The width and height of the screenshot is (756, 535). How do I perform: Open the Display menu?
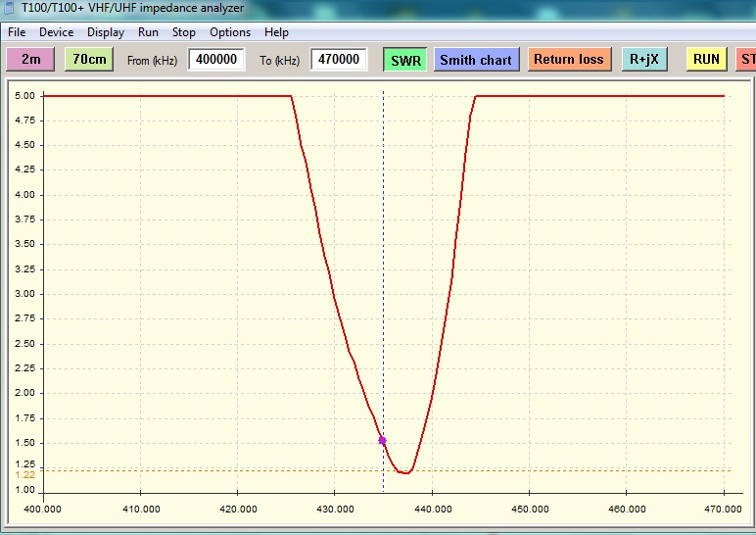click(x=106, y=32)
